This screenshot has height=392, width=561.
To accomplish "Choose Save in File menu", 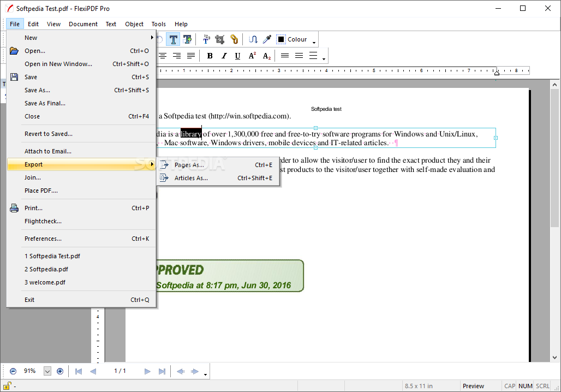I will (x=81, y=77).
